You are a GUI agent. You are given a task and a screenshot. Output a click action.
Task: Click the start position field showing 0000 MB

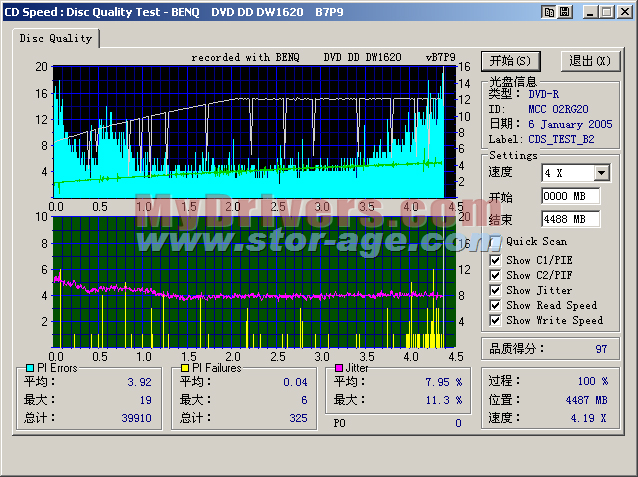coord(570,197)
